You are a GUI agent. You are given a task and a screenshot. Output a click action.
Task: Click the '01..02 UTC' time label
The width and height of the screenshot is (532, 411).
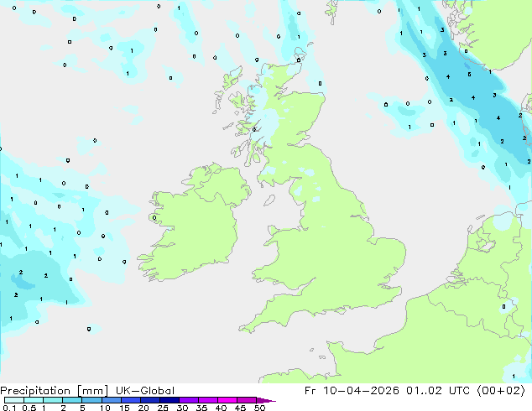tap(438, 391)
